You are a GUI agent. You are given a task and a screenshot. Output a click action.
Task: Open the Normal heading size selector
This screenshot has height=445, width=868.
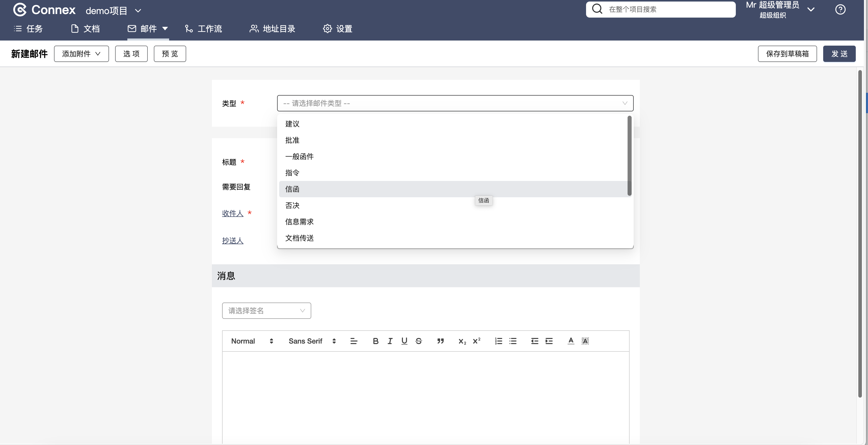click(x=252, y=341)
